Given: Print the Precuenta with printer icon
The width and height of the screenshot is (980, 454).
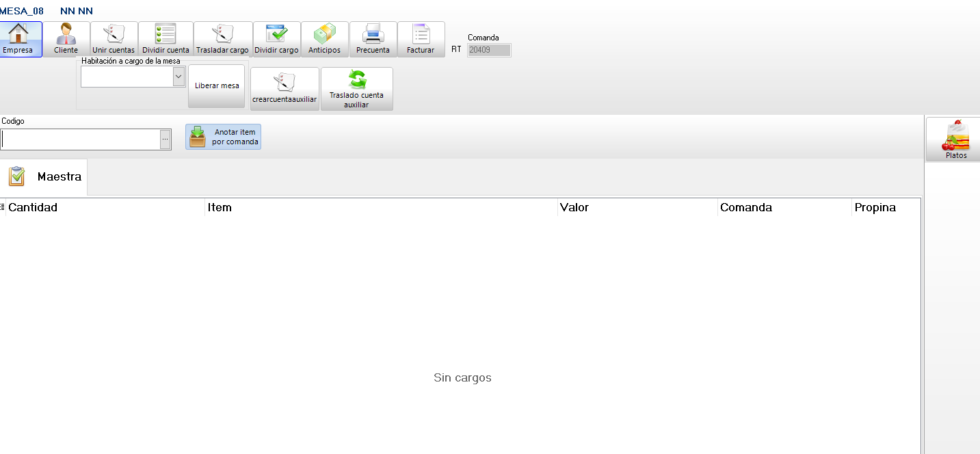Looking at the screenshot, I should 373,34.
